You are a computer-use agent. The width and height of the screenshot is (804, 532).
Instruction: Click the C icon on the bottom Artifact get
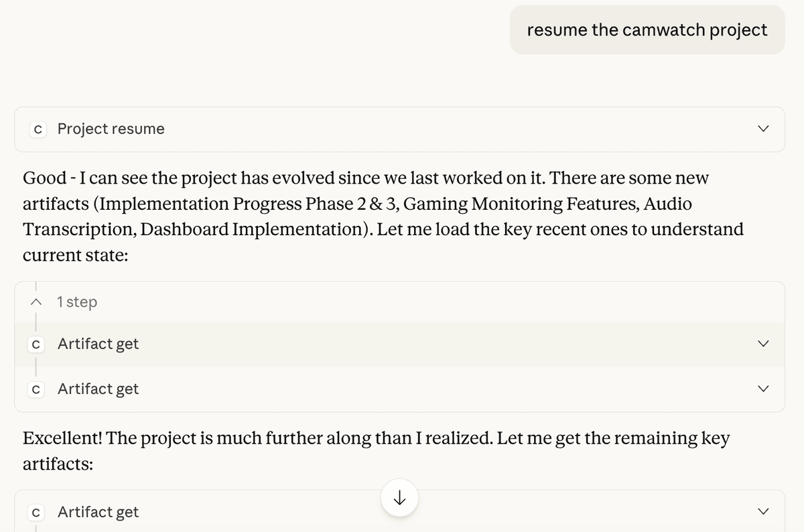[36, 512]
